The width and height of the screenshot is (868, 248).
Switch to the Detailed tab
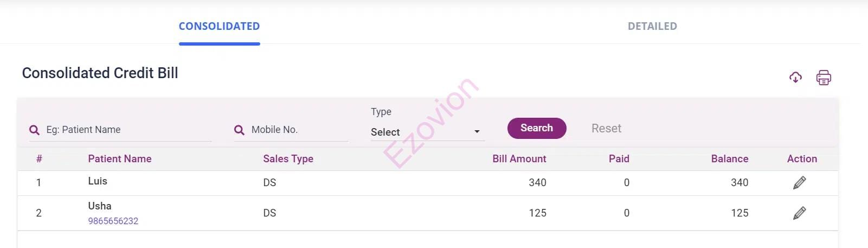(x=652, y=26)
